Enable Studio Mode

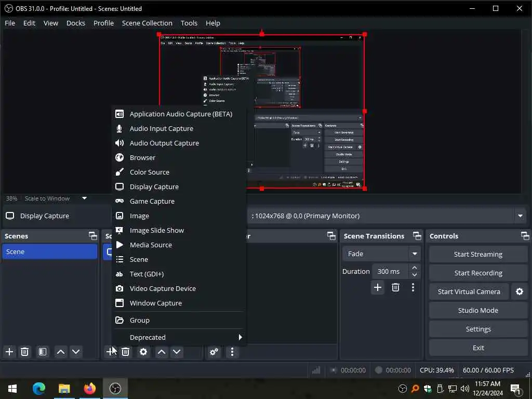tap(478, 311)
